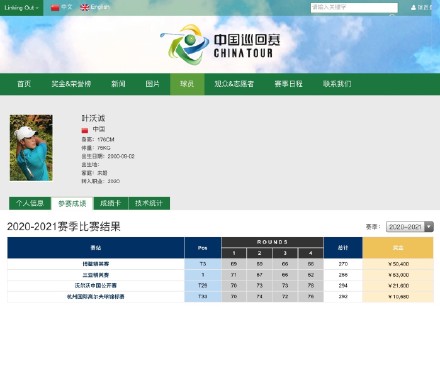The height and width of the screenshot is (383, 440).
Task: Open the 新闻 navigation item
Action: [x=118, y=84]
